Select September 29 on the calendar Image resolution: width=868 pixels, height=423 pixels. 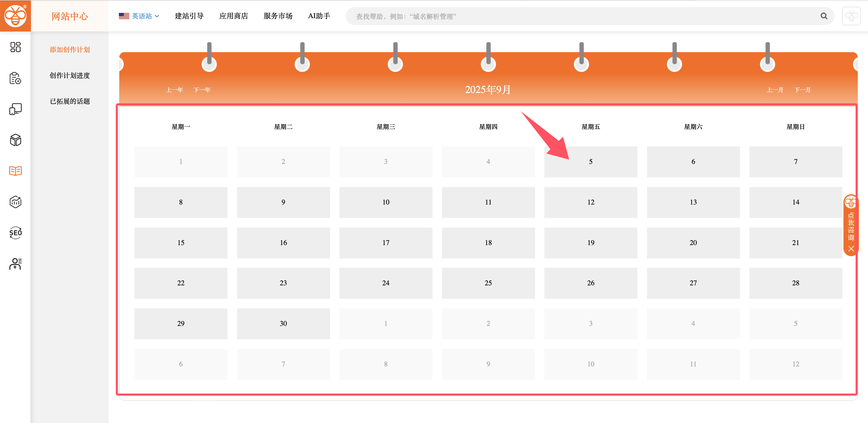pyautogui.click(x=181, y=324)
